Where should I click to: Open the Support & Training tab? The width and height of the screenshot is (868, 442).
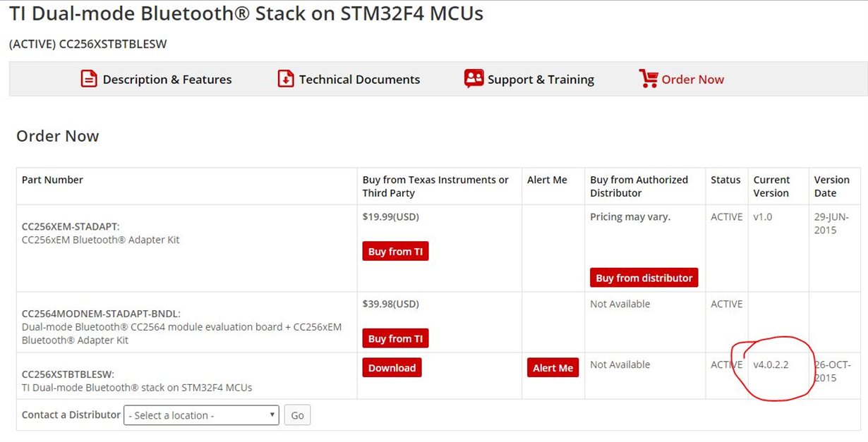click(541, 80)
